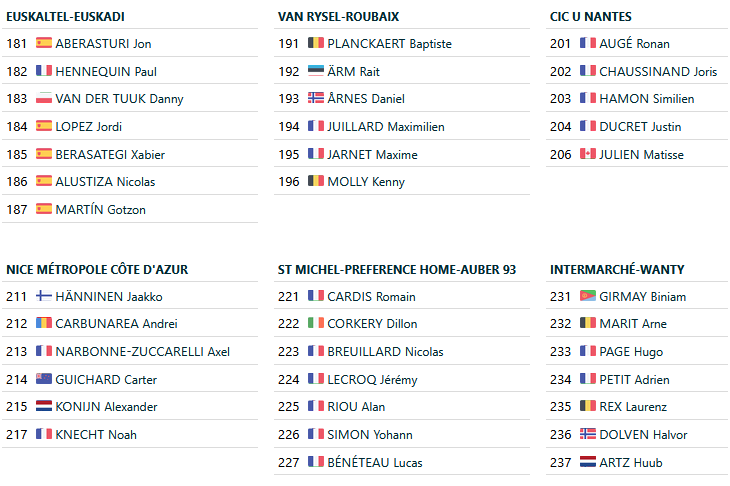
Task: Click the Finnish flag beside HÄNNINEN Jaakko
Action: 44,297
